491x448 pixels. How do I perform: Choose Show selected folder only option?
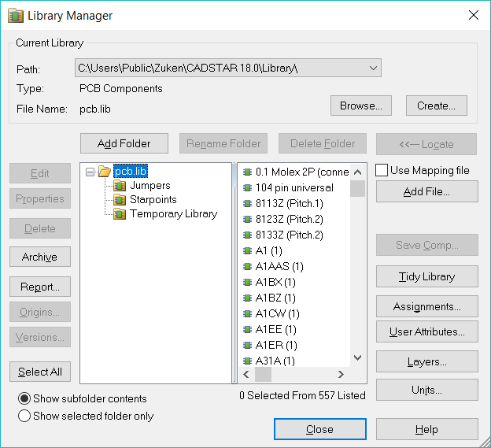click(24, 416)
